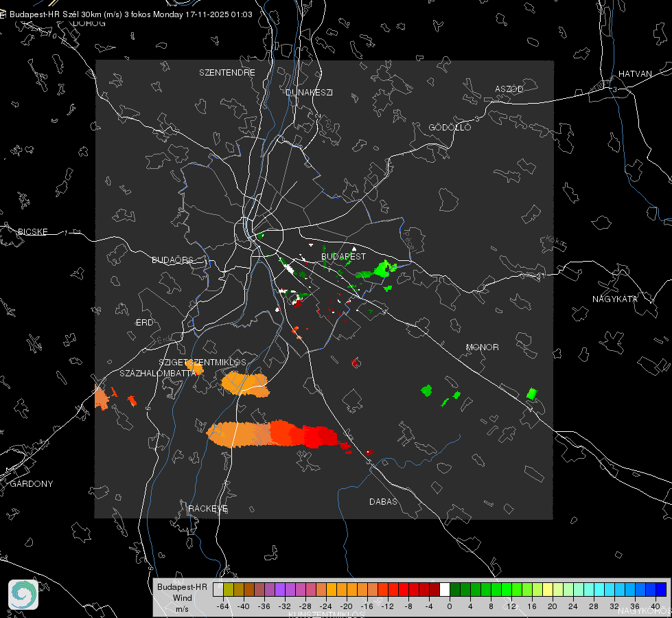Image resolution: width=672 pixels, height=618 pixels.
Task: Click the BUDAPEST city label
Action: (343, 256)
